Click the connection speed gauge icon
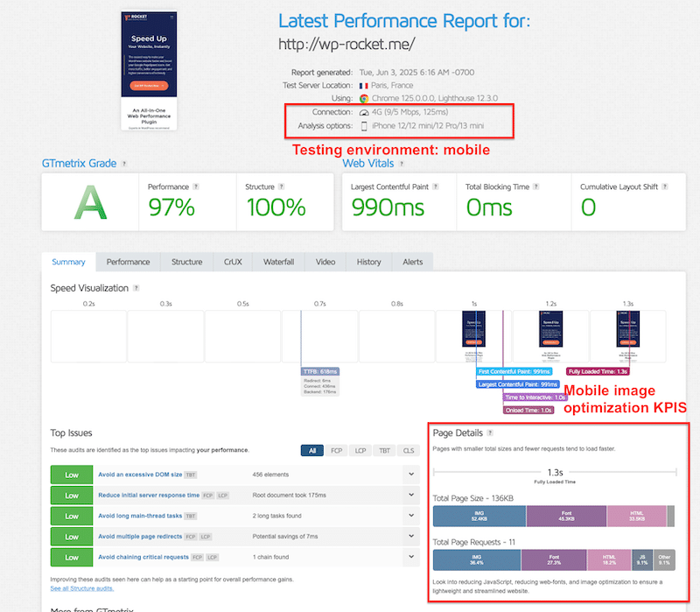This screenshot has width=700, height=612. coord(364,112)
